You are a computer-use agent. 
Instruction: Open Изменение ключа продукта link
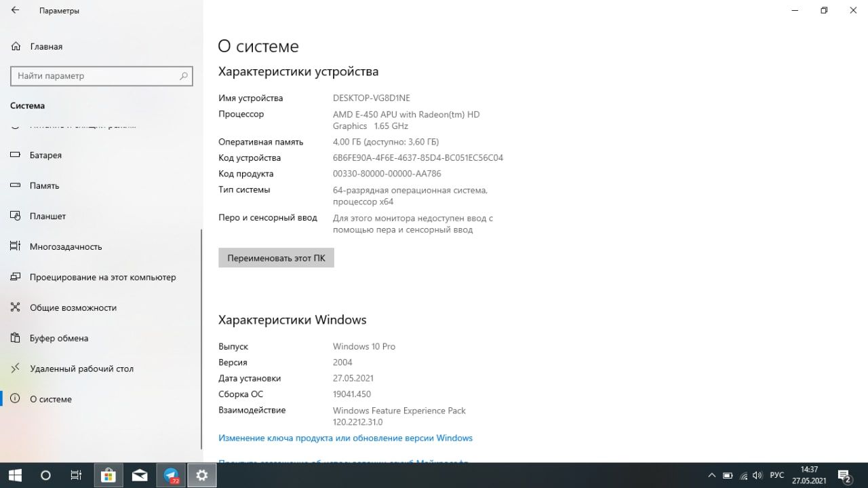pyautogui.click(x=345, y=438)
